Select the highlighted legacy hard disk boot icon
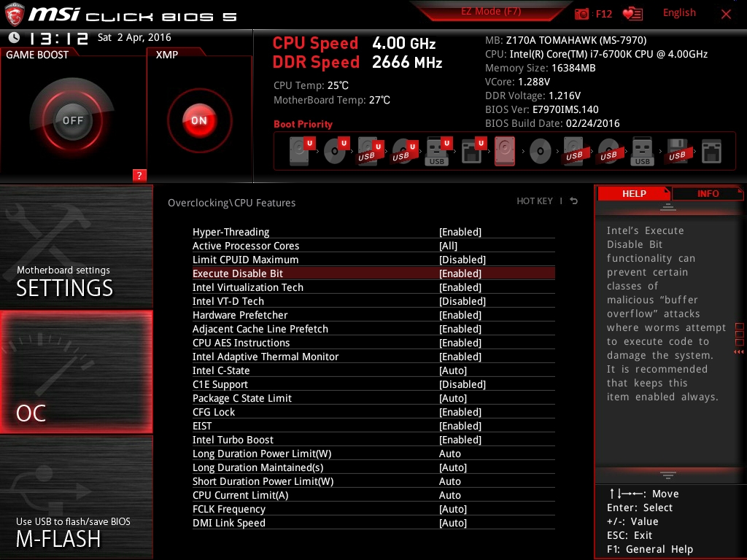Screen dimensions: 747x560 click(x=505, y=151)
